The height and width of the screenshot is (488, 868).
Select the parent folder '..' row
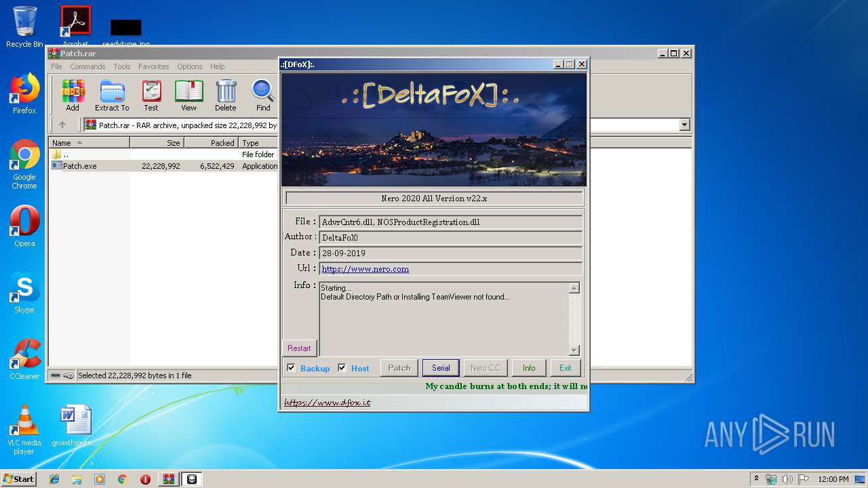(x=164, y=155)
